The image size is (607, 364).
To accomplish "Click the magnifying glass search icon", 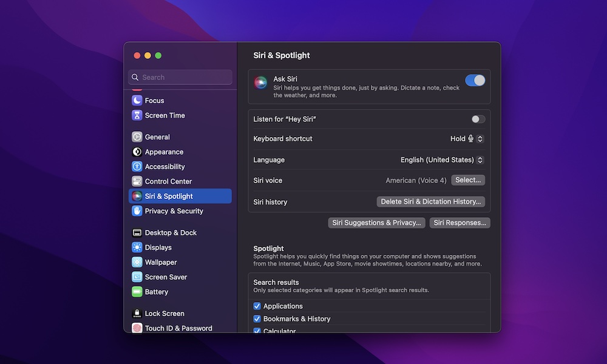I will (x=135, y=78).
